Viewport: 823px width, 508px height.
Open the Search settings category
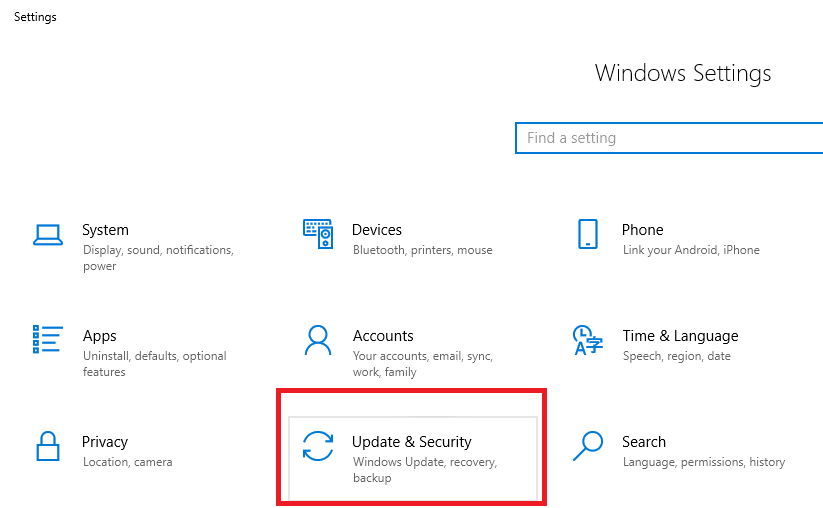(644, 442)
